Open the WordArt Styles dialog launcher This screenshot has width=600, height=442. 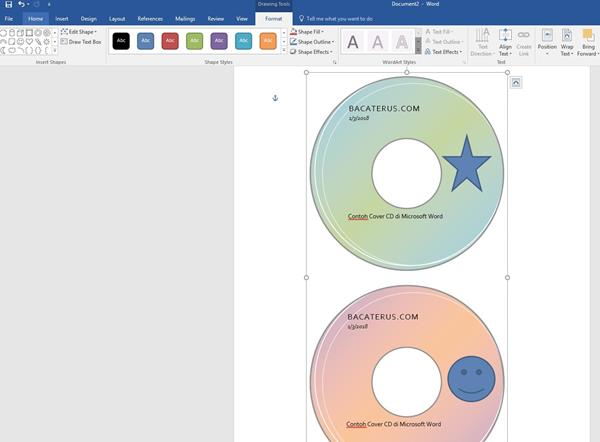(465, 62)
